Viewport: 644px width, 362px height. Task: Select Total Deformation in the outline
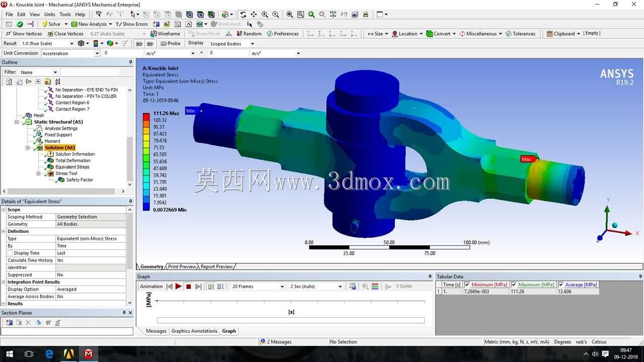coord(73,161)
